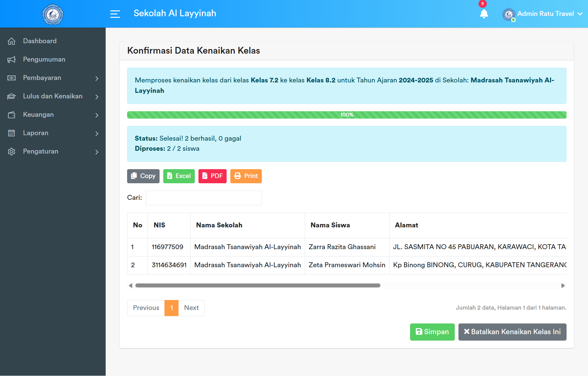Click the table horizontal scrollbar thumb

tap(258, 285)
